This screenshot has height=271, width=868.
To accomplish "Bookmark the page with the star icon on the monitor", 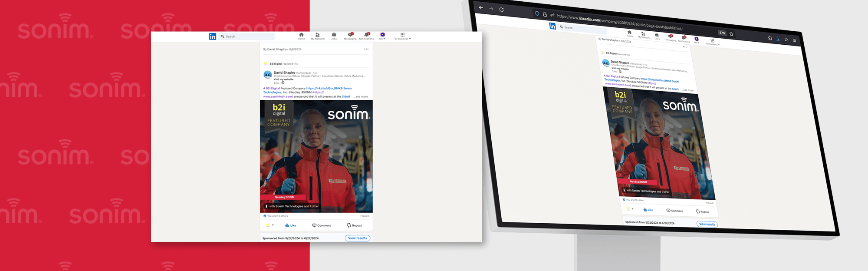I will [x=732, y=34].
